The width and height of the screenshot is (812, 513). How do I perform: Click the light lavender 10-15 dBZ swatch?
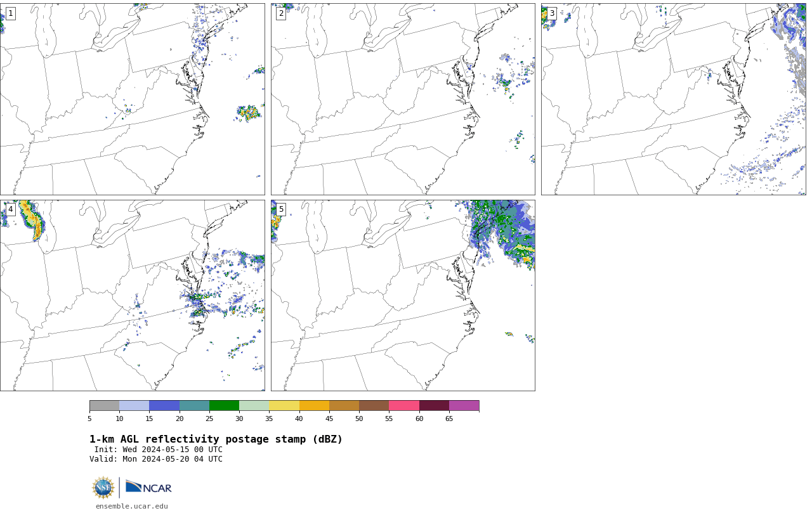coord(134,406)
